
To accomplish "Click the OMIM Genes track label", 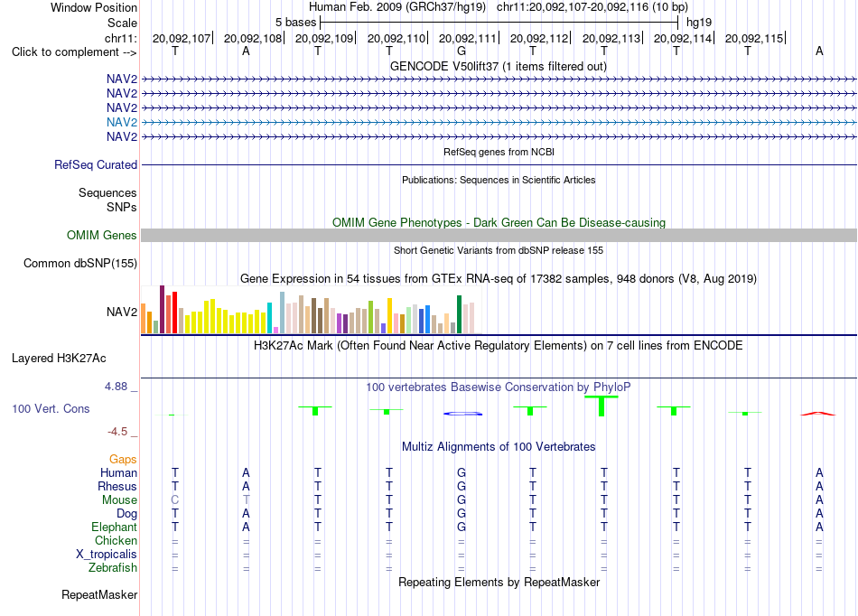I will click(101, 235).
